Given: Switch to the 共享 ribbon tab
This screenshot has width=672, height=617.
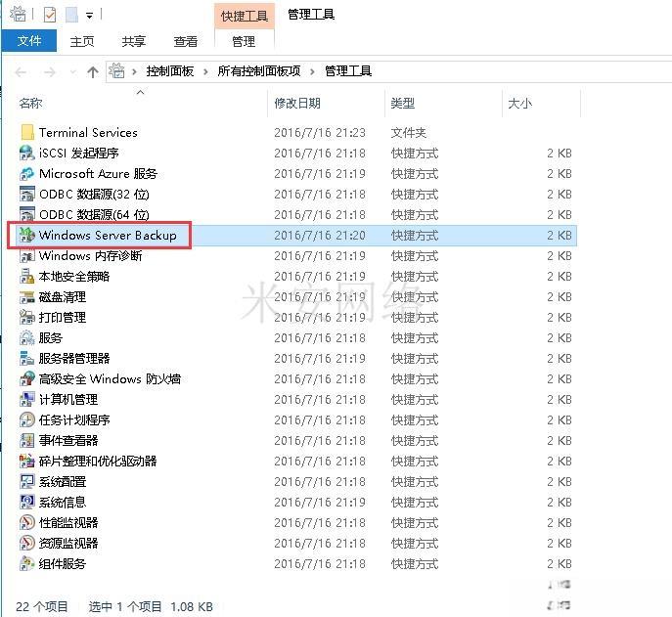Looking at the screenshot, I should (134, 42).
